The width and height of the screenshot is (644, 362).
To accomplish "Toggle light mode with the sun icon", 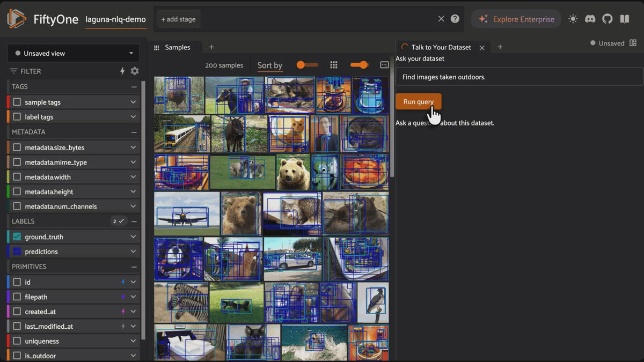I will [573, 19].
